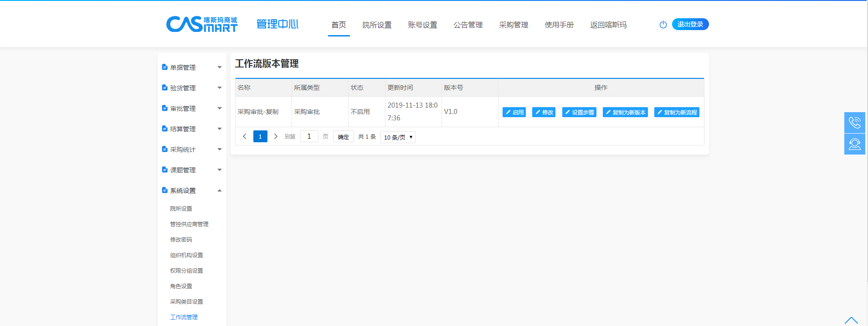The width and height of the screenshot is (868, 326).
Task: Click the 复制为新版本 button
Action: (625, 112)
